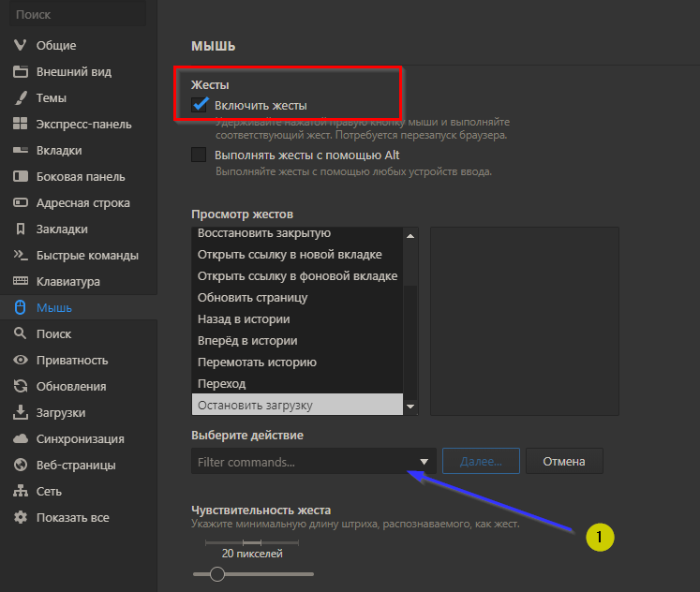Click the Закладки bookmark icon
Image resolution: width=700 pixels, height=592 pixels.
[x=20, y=229]
